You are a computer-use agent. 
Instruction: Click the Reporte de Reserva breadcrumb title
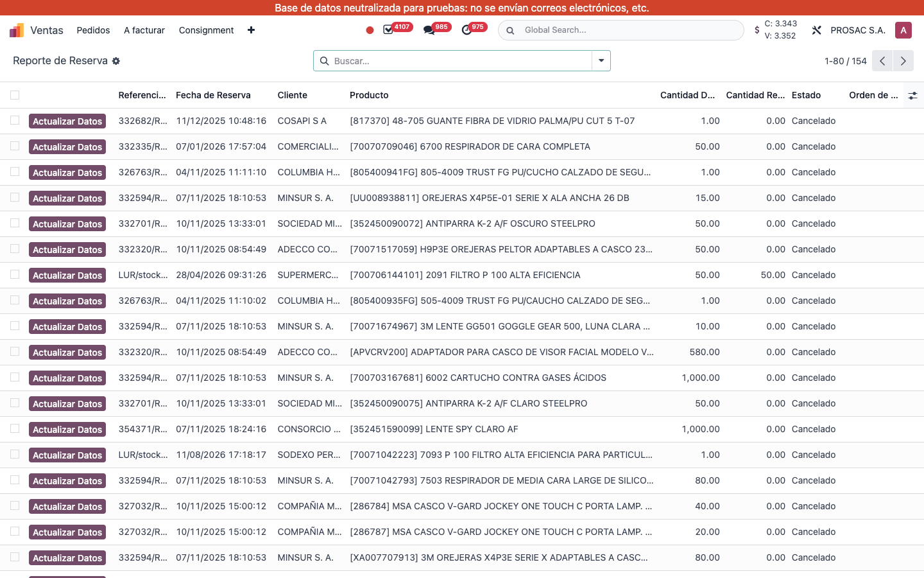click(x=60, y=60)
